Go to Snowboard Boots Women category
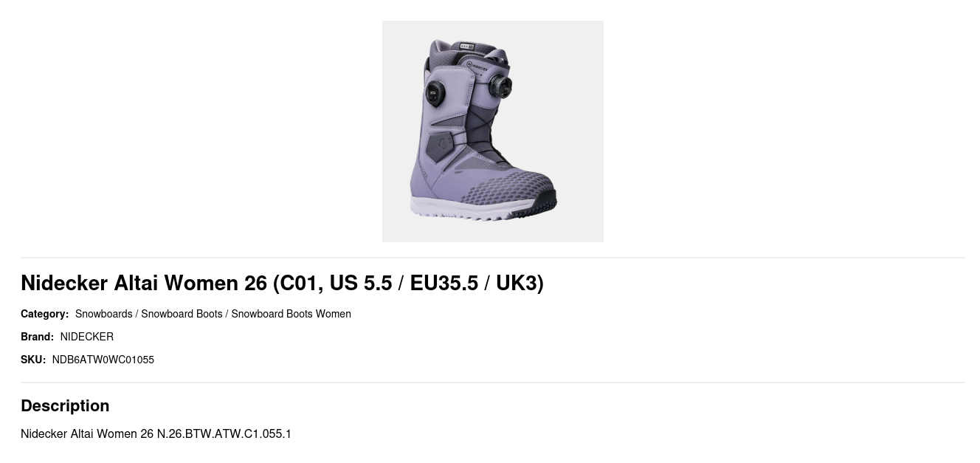The width and height of the screenshot is (980, 463). [291, 314]
